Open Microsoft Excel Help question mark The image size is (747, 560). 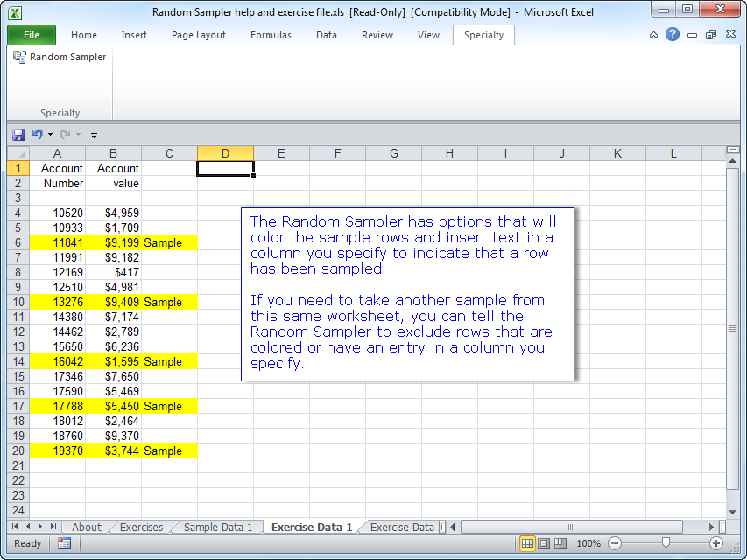pos(673,35)
